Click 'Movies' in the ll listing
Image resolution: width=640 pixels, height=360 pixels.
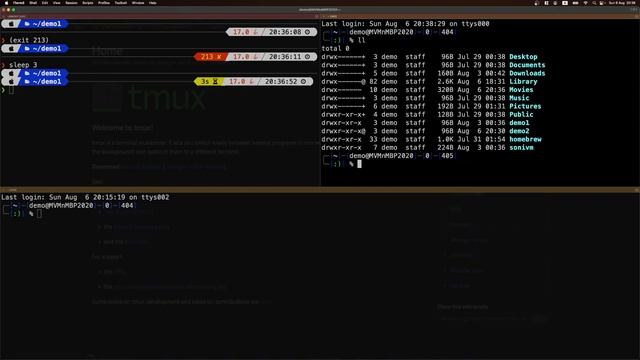pyautogui.click(x=521, y=90)
